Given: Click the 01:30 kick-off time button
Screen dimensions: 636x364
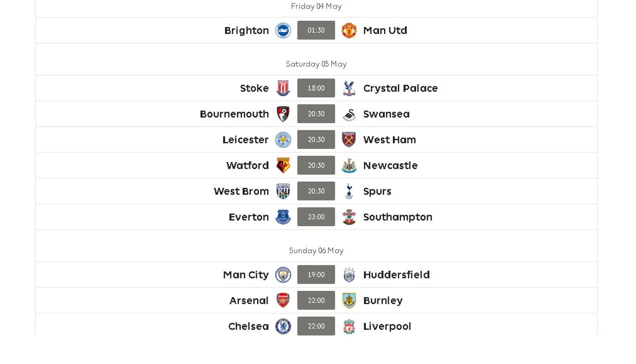Looking at the screenshot, I should coord(316,31).
